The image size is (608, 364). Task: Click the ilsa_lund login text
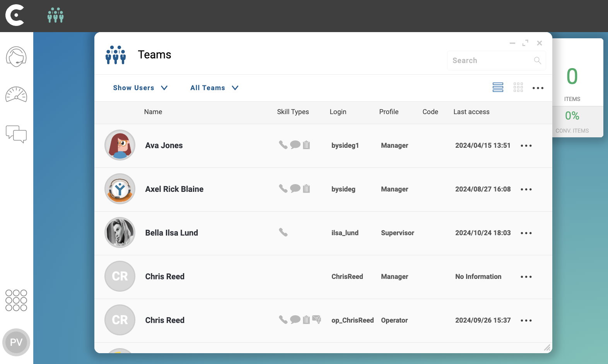point(345,233)
